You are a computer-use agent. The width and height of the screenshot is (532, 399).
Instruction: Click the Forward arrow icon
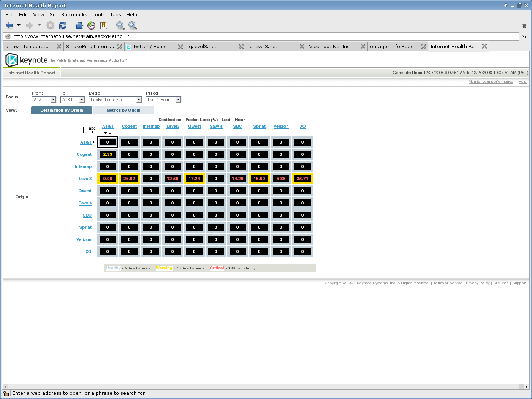pyautogui.click(x=29, y=25)
